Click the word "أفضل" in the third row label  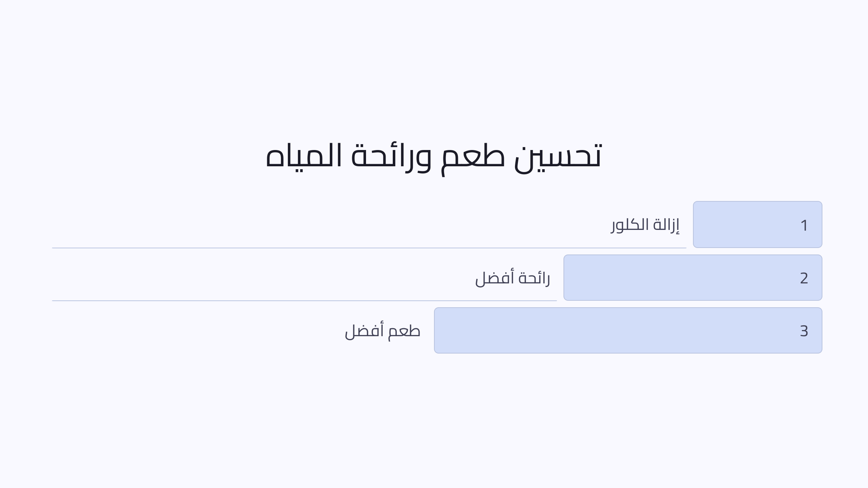pos(363,331)
